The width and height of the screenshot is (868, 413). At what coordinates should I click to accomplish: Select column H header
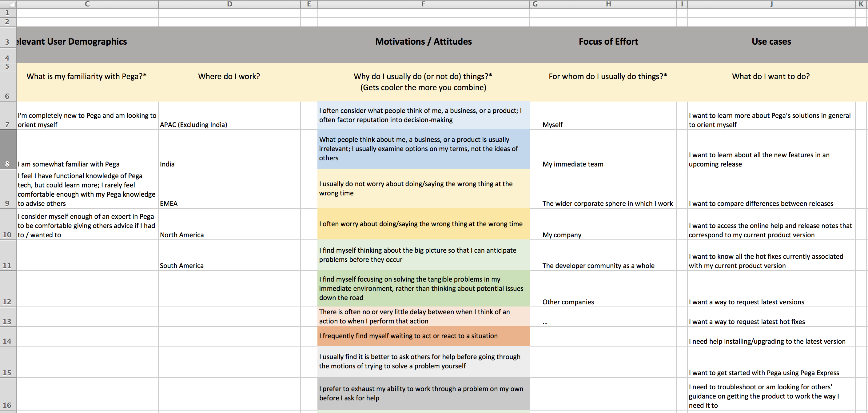tap(608, 4)
